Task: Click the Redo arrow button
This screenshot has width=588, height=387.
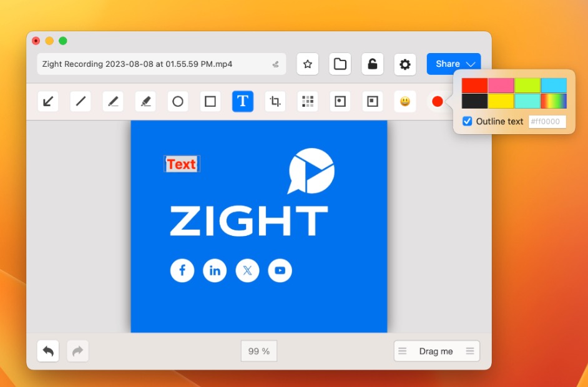Action: [x=77, y=351]
